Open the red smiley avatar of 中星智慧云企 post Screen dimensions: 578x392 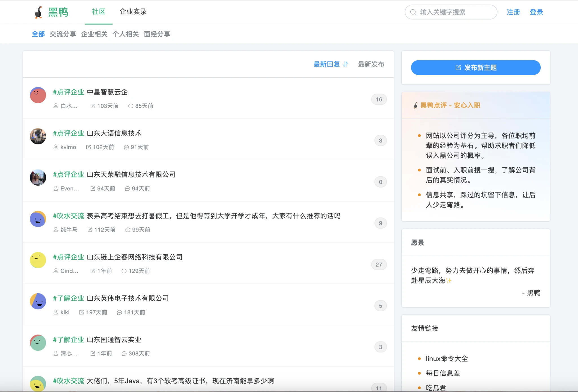[x=38, y=95]
